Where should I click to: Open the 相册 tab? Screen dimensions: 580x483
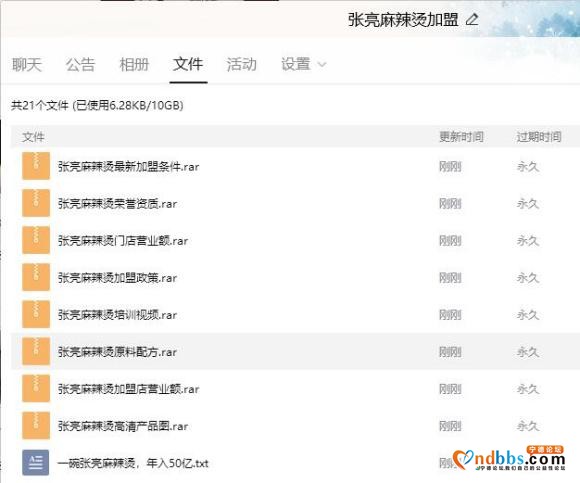(x=134, y=64)
